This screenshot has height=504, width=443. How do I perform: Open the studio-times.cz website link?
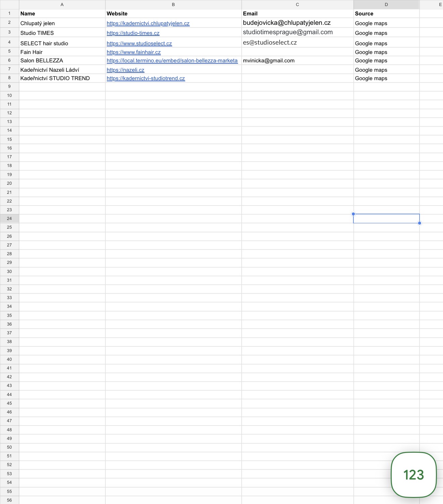pyautogui.click(x=133, y=33)
